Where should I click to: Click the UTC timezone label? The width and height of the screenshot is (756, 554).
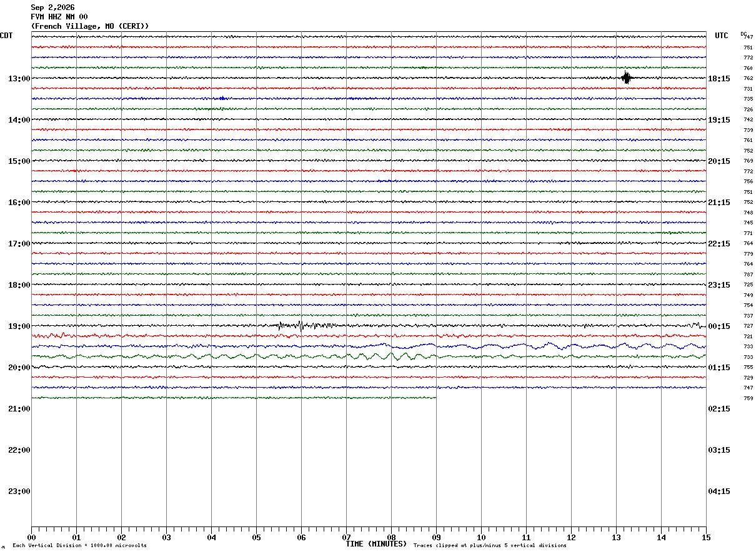722,36
